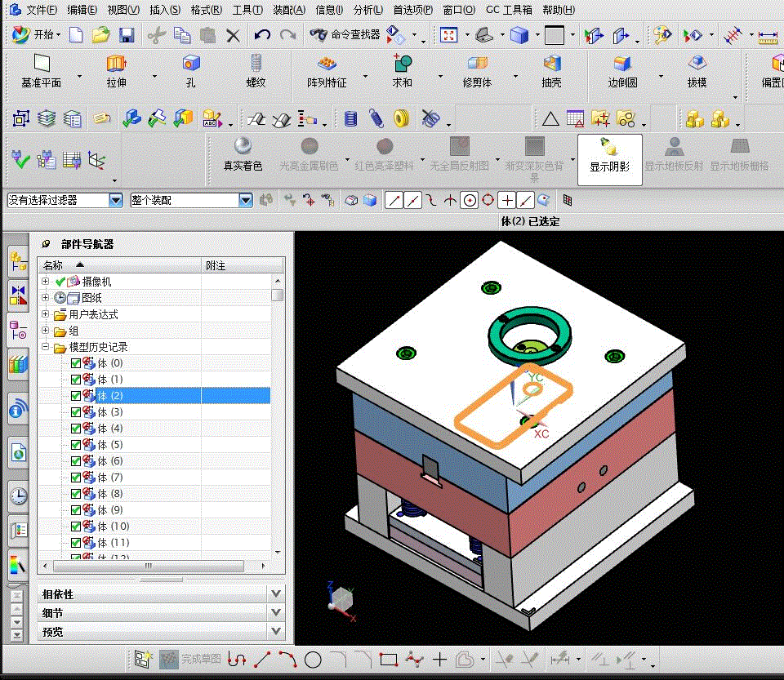Expand the 摄像机 tree node
The image size is (784, 680).
point(46,282)
